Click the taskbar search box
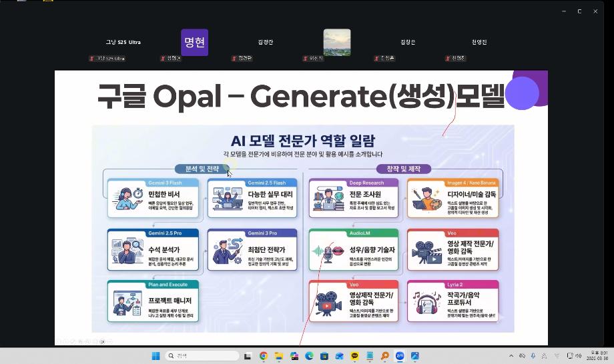Viewport: 614px width, 364px height. (202, 356)
